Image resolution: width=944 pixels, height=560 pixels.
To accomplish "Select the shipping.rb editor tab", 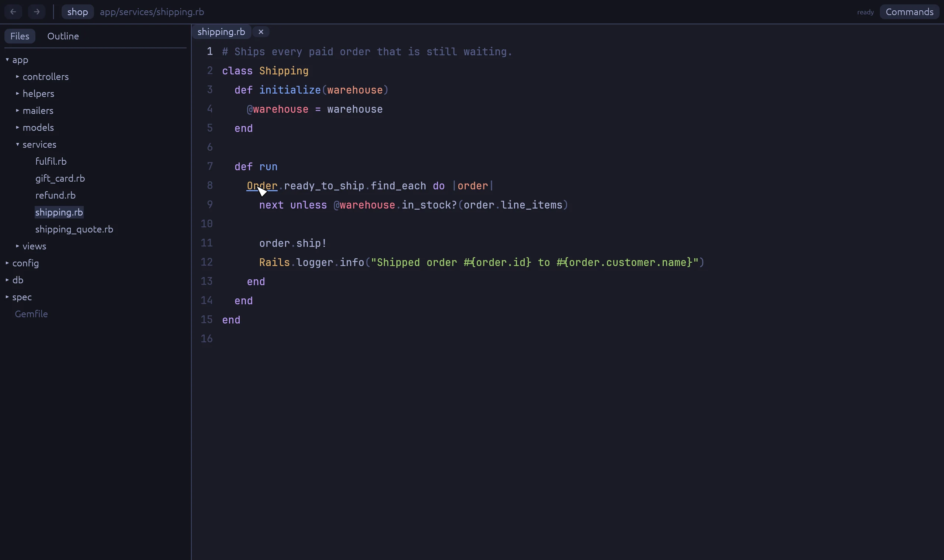I will point(221,32).
